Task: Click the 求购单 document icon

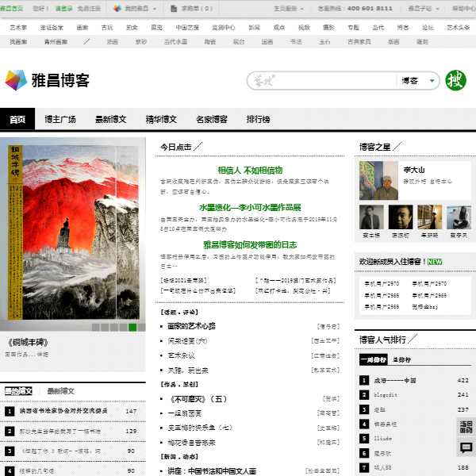Action: [x=174, y=9]
